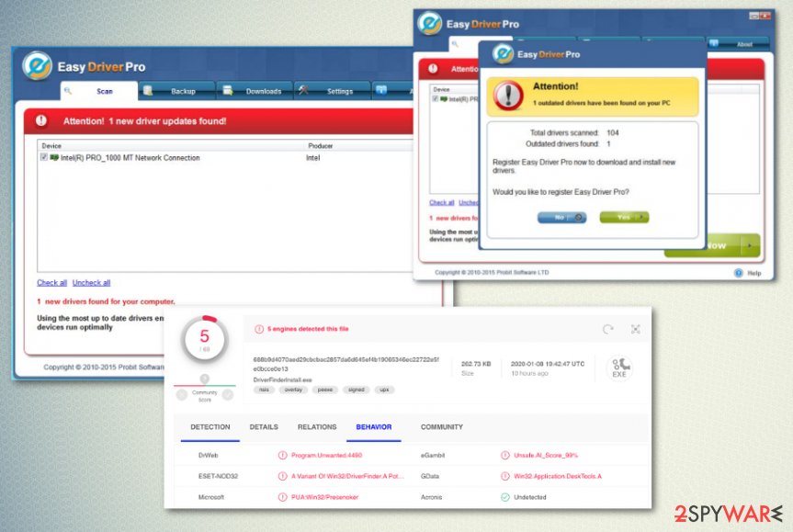The height and width of the screenshot is (532, 793).
Task: Click the Settings tools icon
Action: pyautogui.click(x=303, y=90)
